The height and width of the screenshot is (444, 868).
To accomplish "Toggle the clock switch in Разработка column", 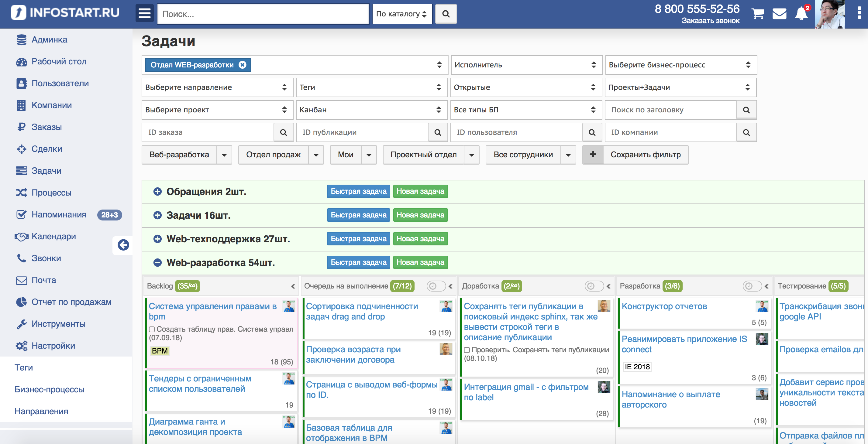I will 752,286.
